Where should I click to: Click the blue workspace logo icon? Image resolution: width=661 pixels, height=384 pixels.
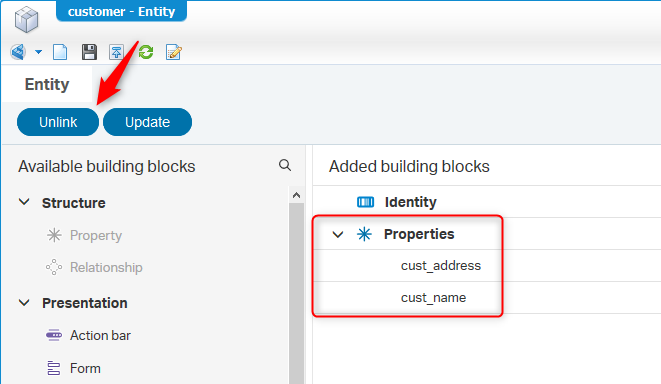point(18,52)
